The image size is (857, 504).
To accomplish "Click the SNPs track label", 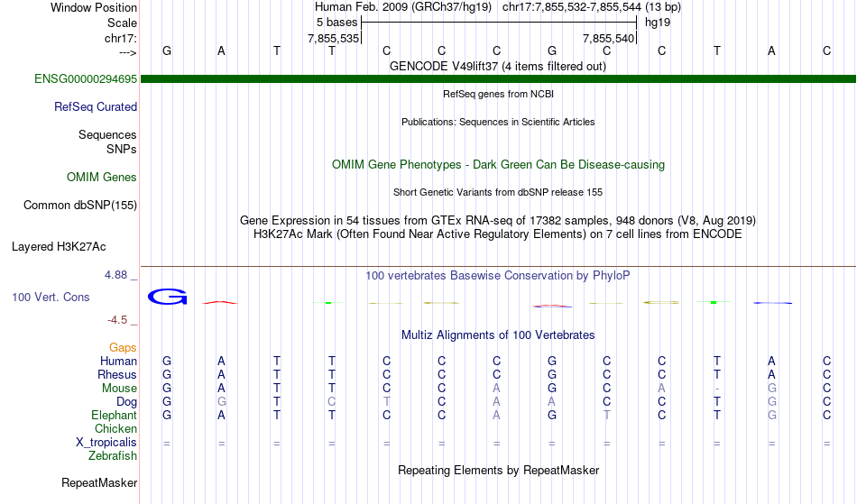I will pyautogui.click(x=122, y=149).
